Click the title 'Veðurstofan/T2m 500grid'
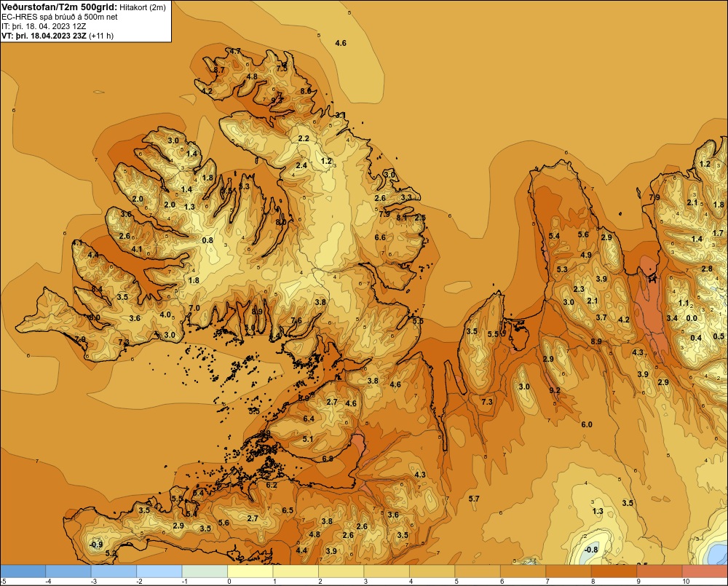 pyautogui.click(x=59, y=7)
